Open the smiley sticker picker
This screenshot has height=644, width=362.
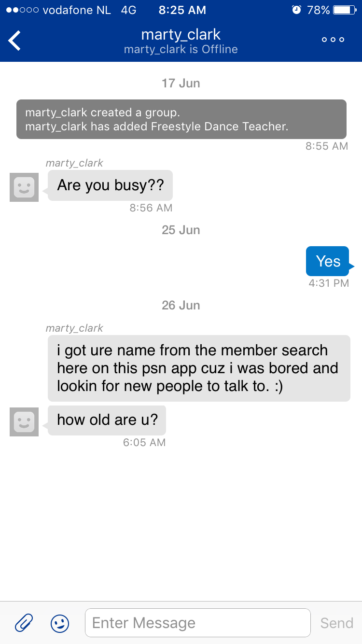60,623
